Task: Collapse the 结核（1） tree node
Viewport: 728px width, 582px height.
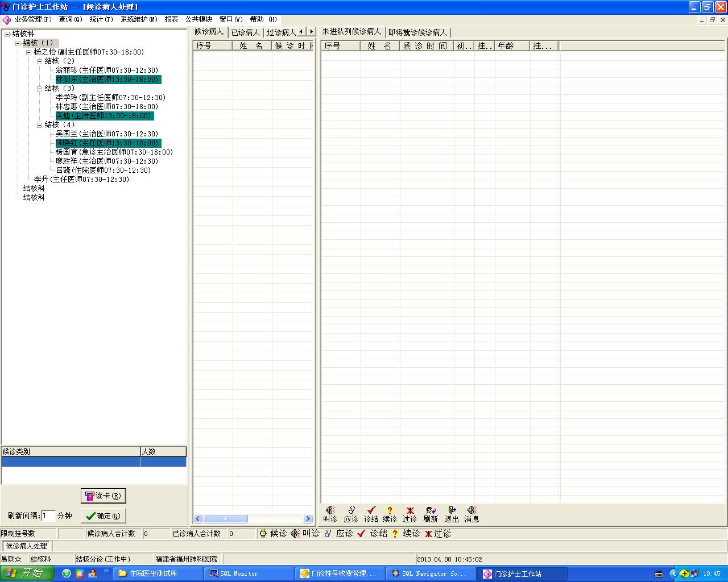Action: pyautogui.click(x=18, y=43)
